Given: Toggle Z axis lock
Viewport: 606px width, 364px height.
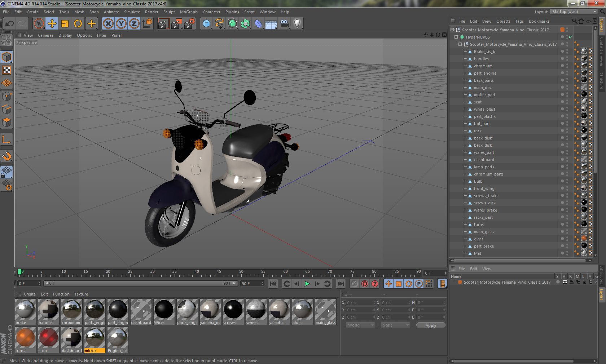Looking at the screenshot, I should pyautogui.click(x=134, y=24).
